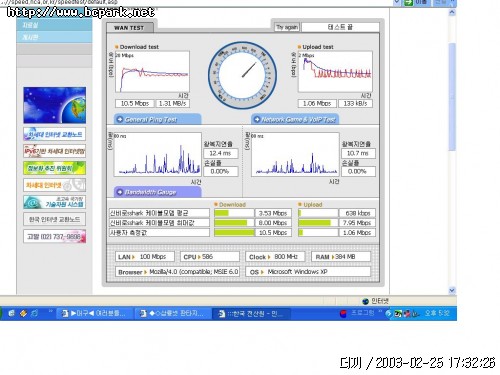Click the browser Go arrow icon

click(x=408, y=3)
